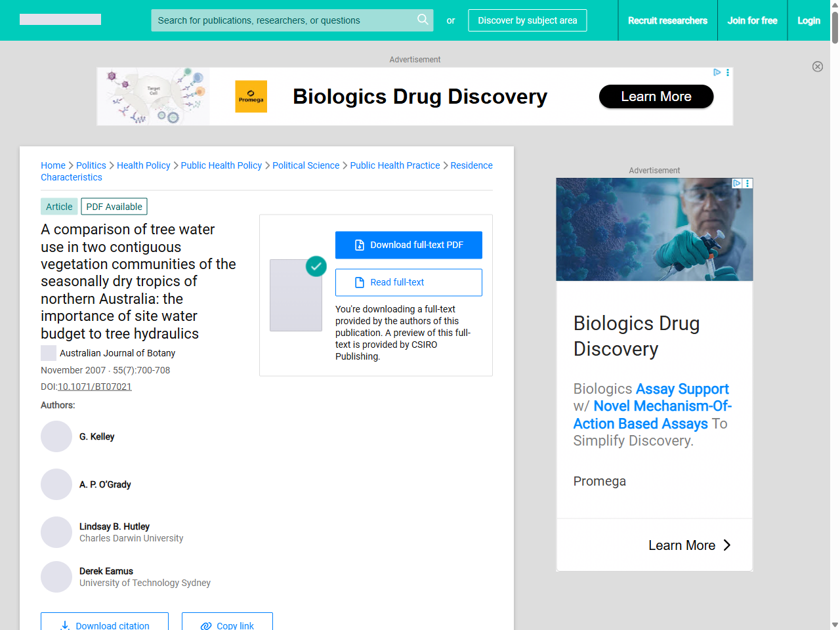Click Learn More on banner ad
This screenshot has width=840, height=630.
656,96
